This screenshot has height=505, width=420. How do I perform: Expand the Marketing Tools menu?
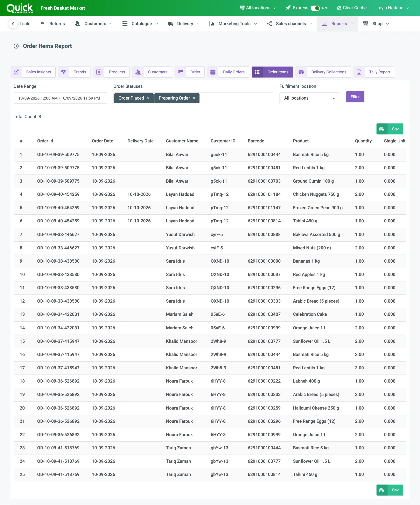coord(233,23)
